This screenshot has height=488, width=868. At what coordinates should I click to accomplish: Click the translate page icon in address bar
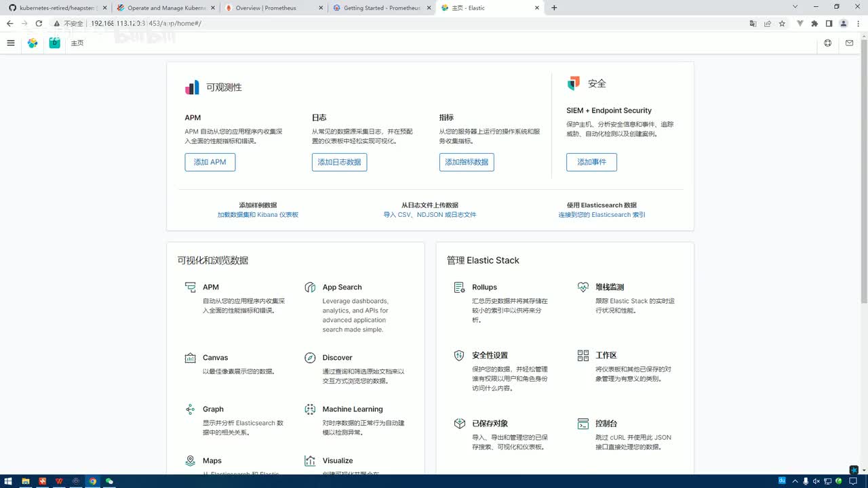[753, 23]
